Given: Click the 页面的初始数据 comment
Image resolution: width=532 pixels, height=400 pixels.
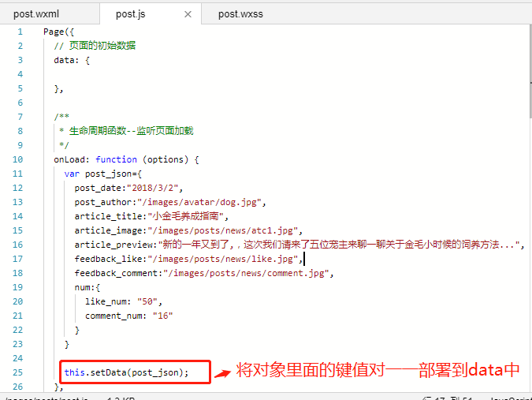Looking at the screenshot, I should coord(95,46).
